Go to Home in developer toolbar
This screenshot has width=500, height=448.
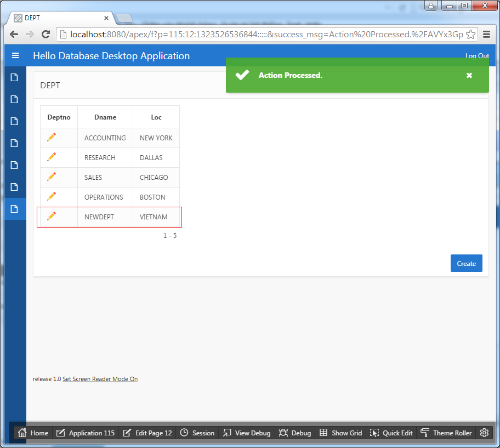(x=33, y=433)
